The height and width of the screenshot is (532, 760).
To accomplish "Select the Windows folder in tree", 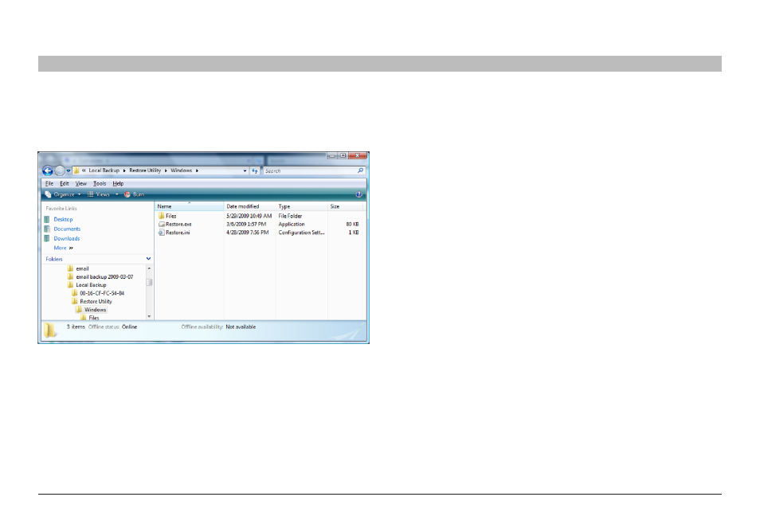I will [95, 310].
